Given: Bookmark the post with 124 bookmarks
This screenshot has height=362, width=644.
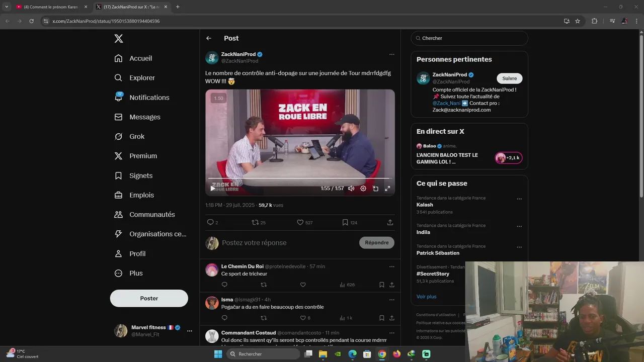Looking at the screenshot, I should (x=350, y=222).
